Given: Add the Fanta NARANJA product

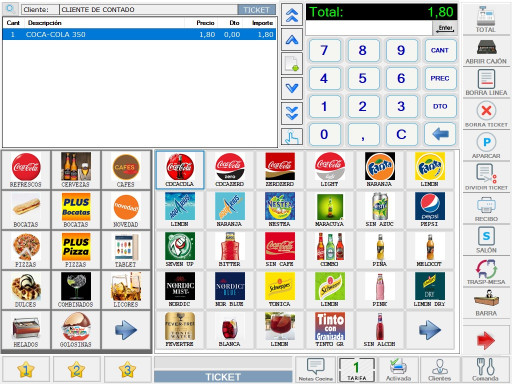Looking at the screenshot, I should coord(380,170).
